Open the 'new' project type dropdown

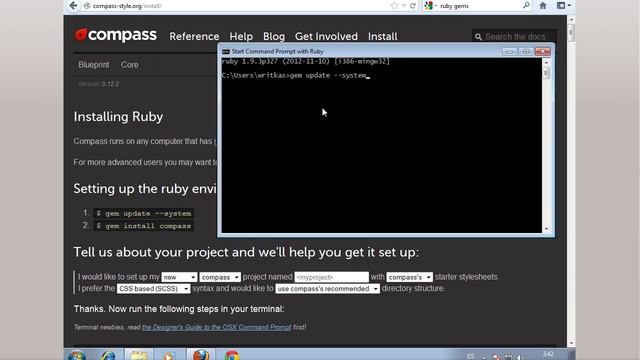click(x=179, y=277)
